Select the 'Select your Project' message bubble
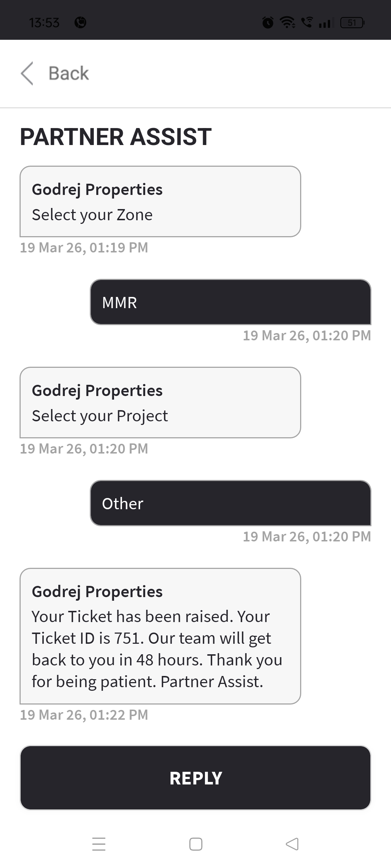Viewport: 391px width, 868px height. click(160, 403)
